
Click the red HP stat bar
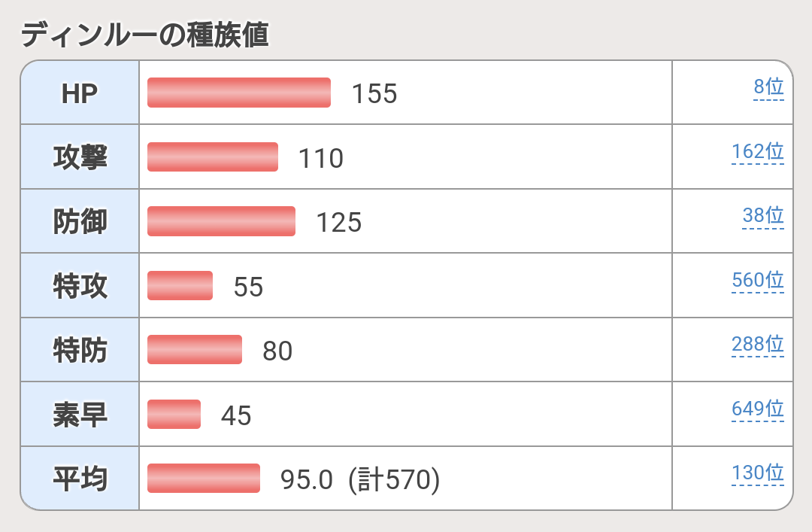239,93
